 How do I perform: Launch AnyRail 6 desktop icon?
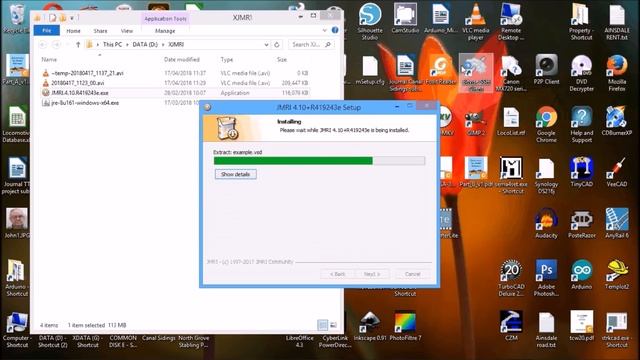coord(617,224)
